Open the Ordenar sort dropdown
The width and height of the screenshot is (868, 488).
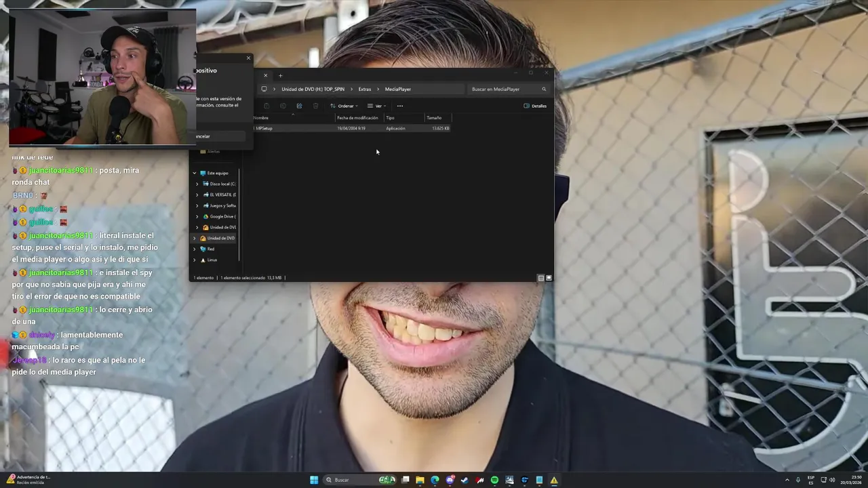click(344, 106)
